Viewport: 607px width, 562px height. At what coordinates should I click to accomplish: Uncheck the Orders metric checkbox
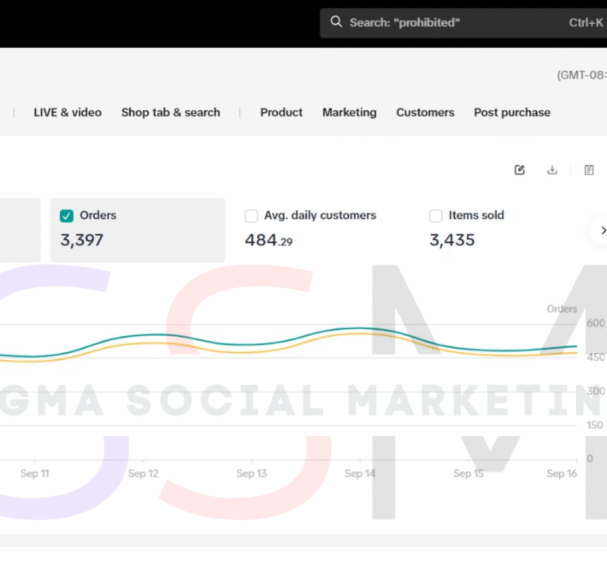67,216
